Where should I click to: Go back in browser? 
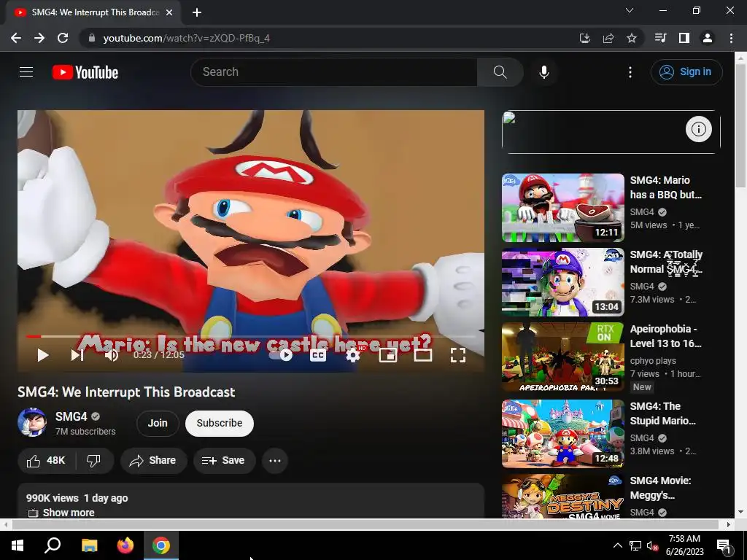pyautogui.click(x=16, y=38)
